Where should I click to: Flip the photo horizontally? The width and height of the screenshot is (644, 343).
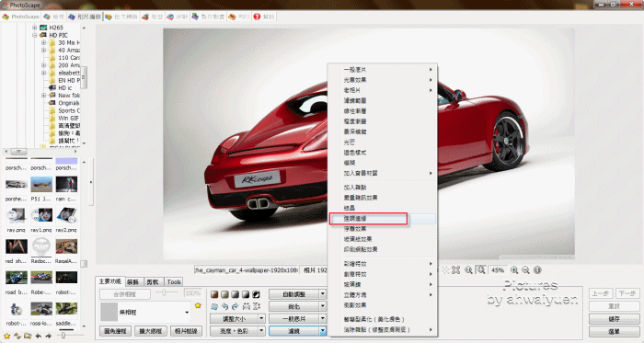point(246,306)
